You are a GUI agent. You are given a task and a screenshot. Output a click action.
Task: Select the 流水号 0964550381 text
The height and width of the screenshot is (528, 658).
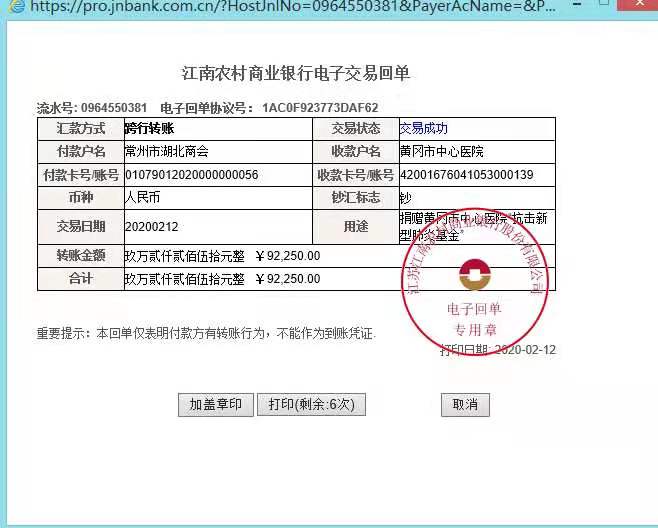click(x=91, y=108)
